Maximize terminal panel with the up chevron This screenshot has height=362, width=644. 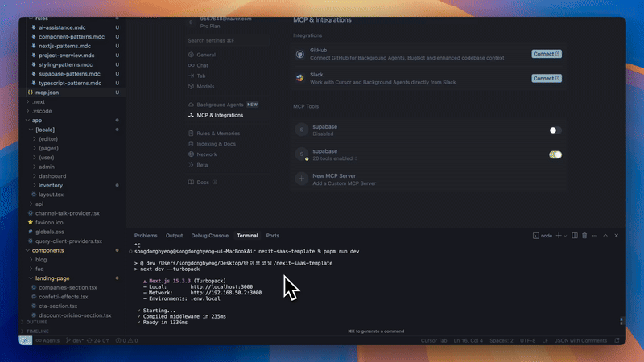pyautogui.click(x=606, y=236)
